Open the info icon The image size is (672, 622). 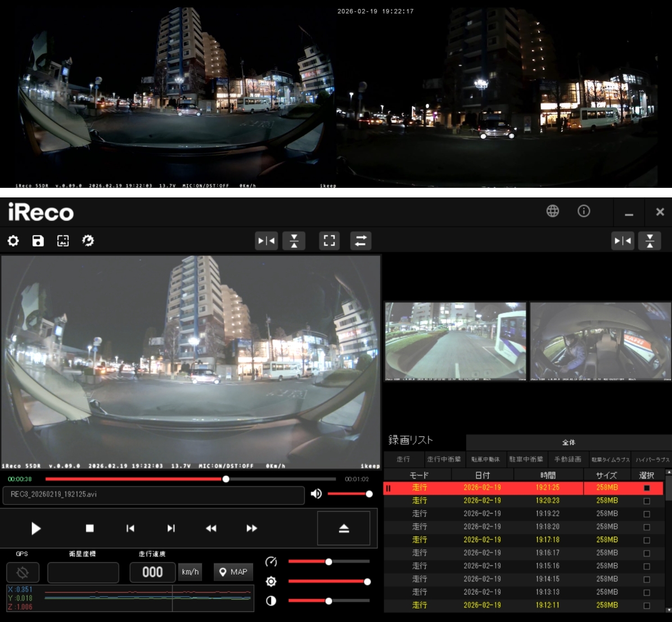tap(584, 211)
